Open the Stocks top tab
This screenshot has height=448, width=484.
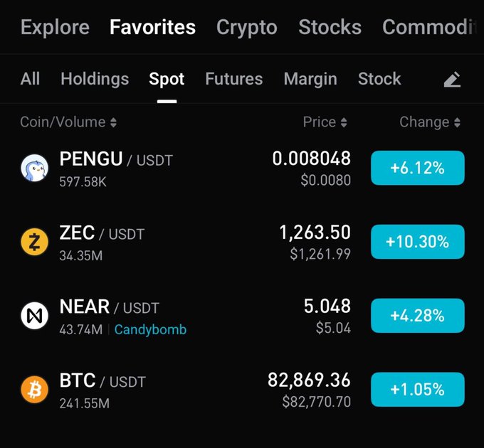[330, 27]
